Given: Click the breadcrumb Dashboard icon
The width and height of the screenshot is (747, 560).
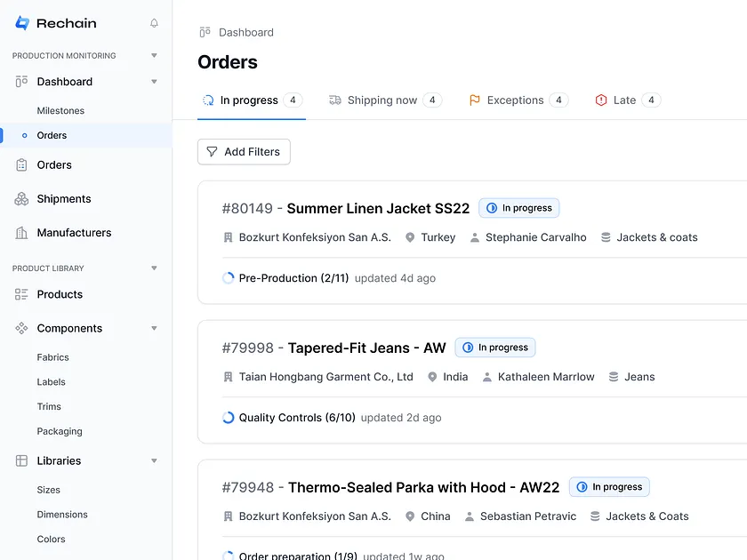Looking at the screenshot, I should [205, 32].
